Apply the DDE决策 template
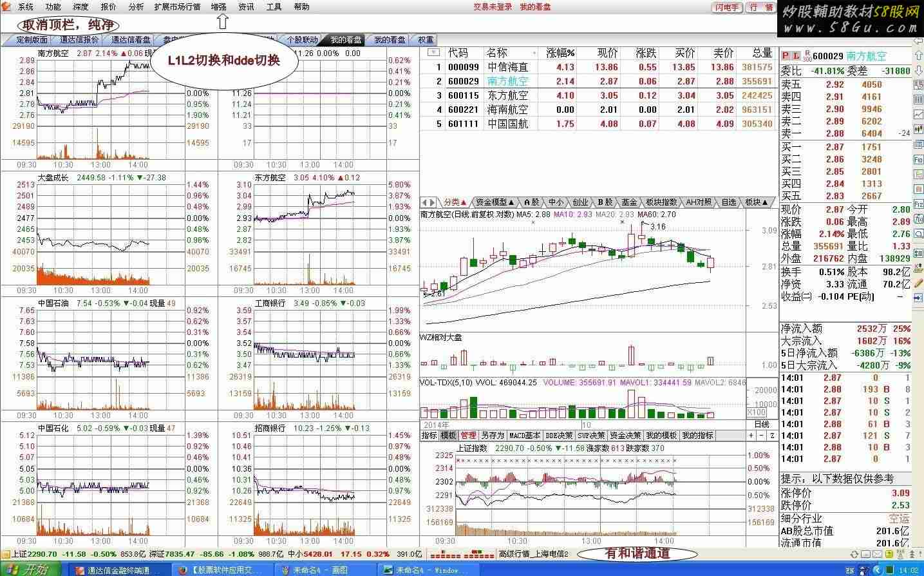The width and height of the screenshot is (924, 576). click(559, 436)
